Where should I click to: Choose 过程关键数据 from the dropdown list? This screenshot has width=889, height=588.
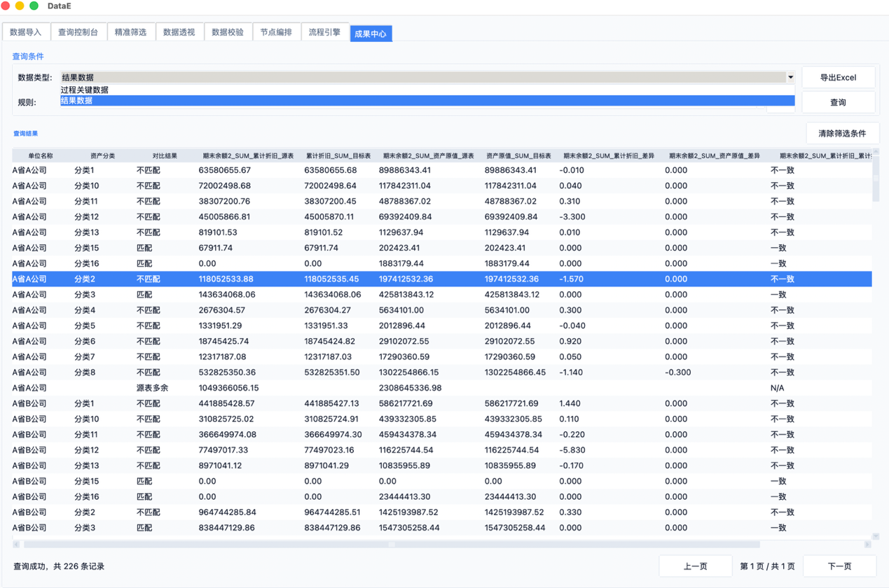427,90
